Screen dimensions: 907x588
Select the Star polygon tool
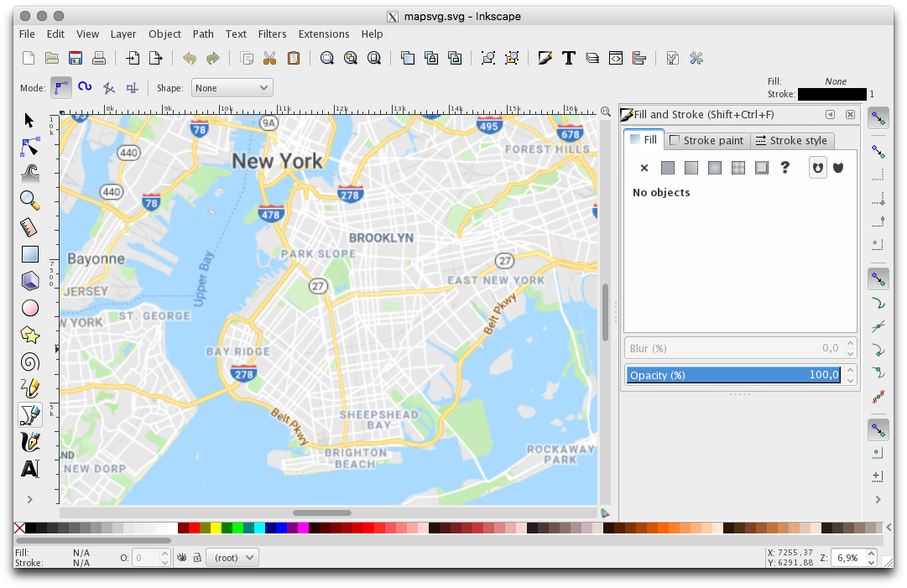29,335
